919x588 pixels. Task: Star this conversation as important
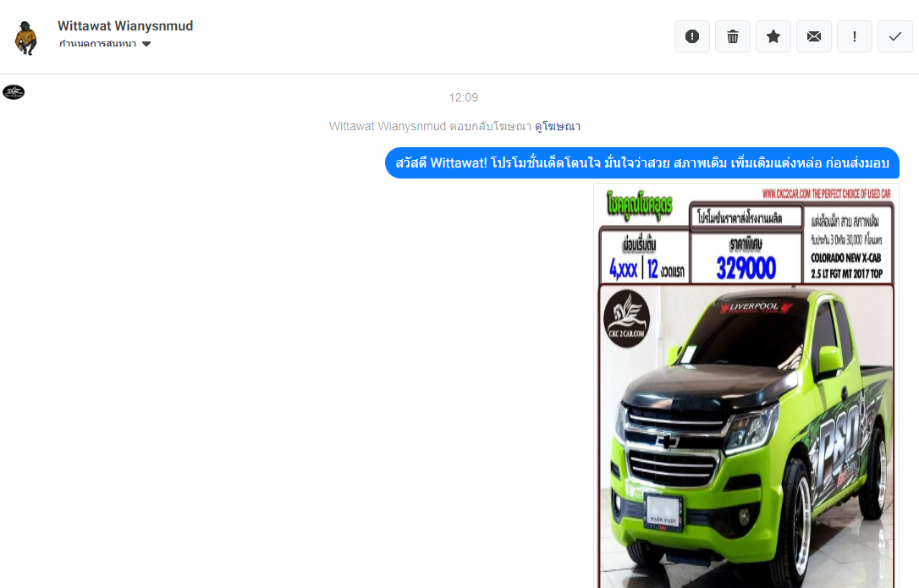(x=773, y=36)
